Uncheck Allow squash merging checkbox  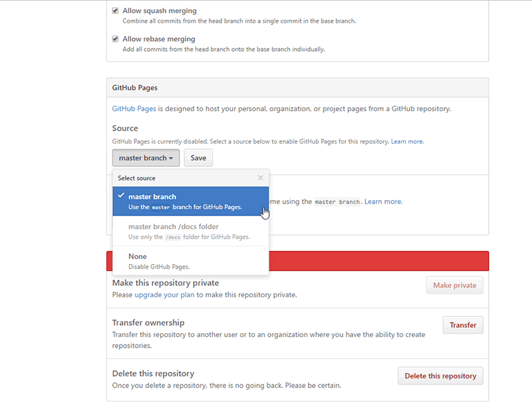coord(115,11)
